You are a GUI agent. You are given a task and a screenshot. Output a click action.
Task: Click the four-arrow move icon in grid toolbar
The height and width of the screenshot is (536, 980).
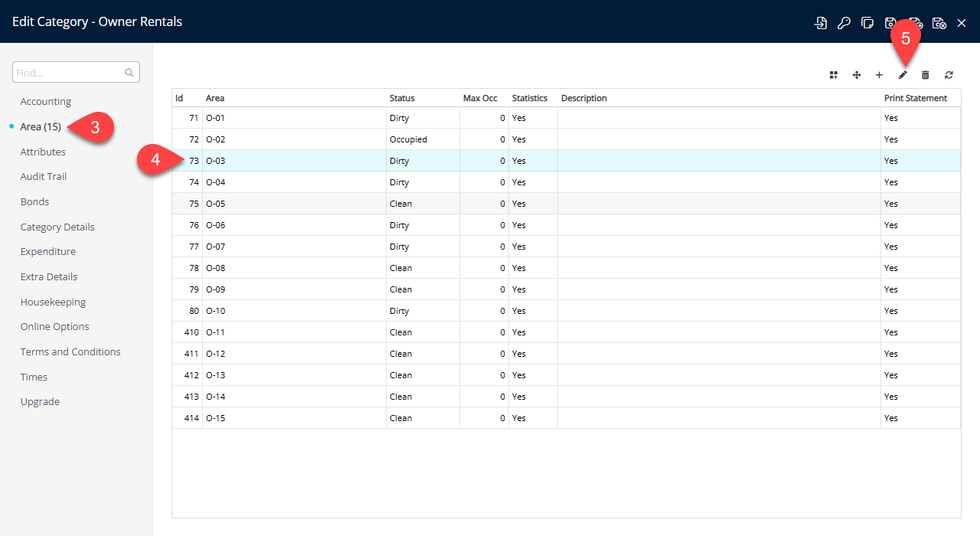[x=856, y=75]
